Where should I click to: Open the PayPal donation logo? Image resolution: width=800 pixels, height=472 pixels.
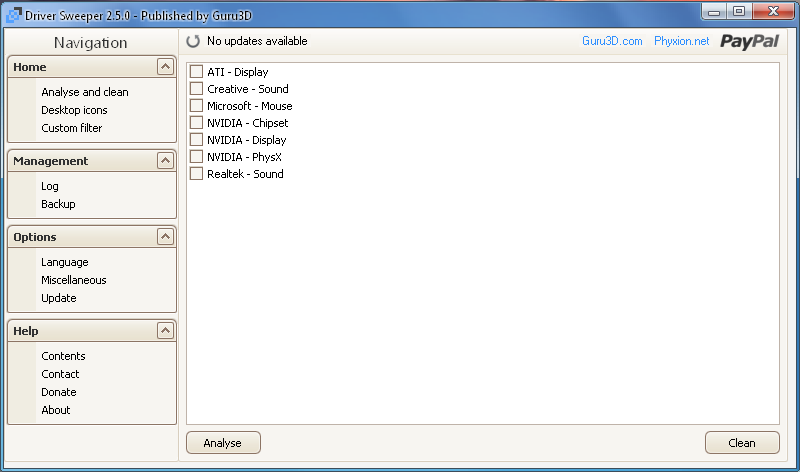pos(749,42)
